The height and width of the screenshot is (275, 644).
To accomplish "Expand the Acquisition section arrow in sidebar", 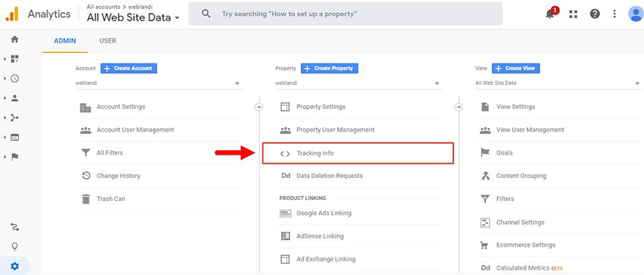I will pyautogui.click(x=5, y=117).
